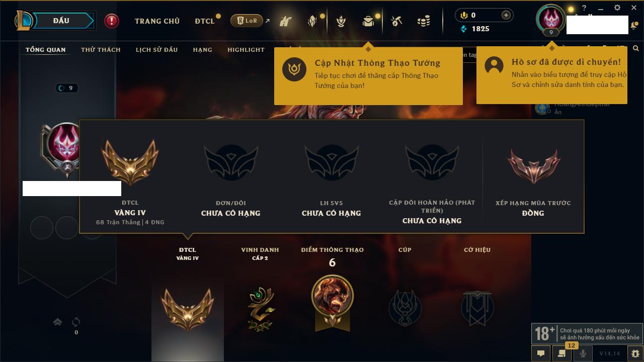This screenshot has height=362, width=644.
Task: Switch to the THỬ THÁCH tab
Action: [x=101, y=50]
